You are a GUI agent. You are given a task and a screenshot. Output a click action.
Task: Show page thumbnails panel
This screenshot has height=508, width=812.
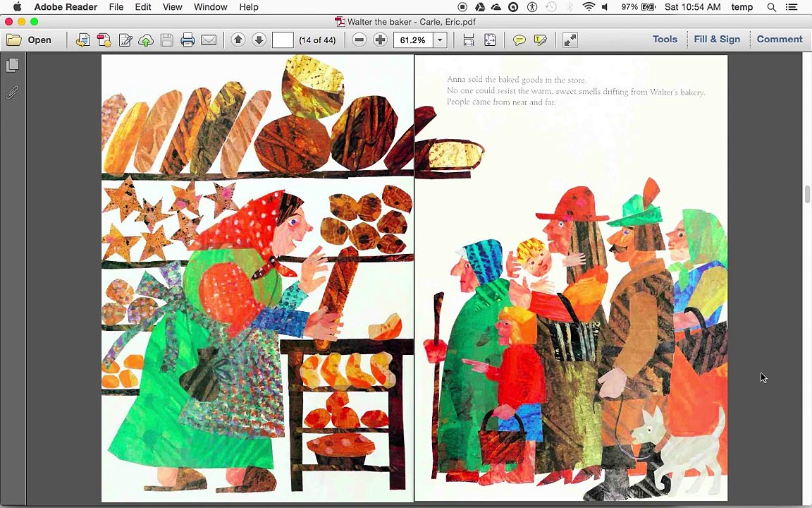pyautogui.click(x=13, y=66)
